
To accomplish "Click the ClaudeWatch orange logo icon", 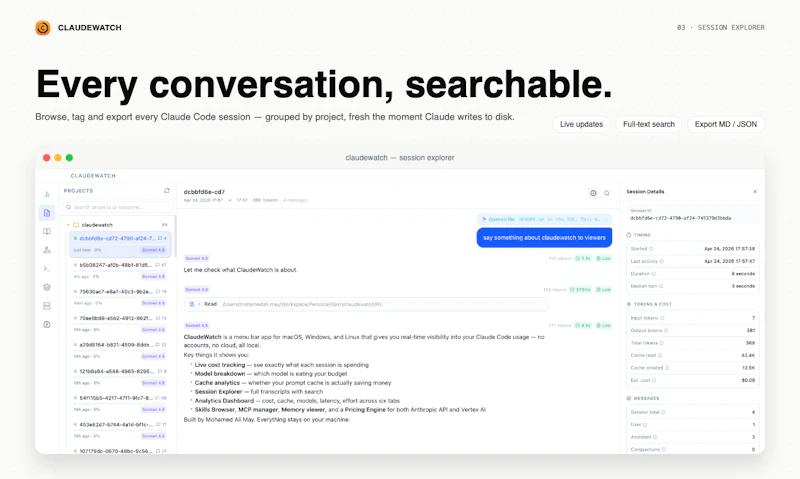I will click(43, 28).
